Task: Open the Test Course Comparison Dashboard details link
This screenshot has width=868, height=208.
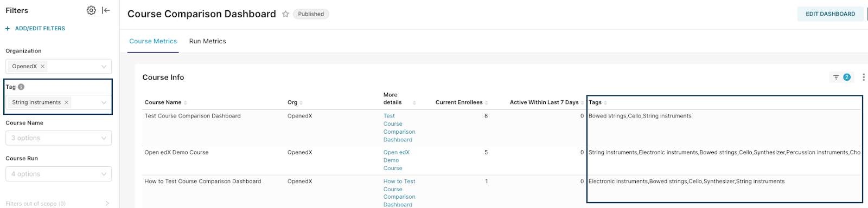Action: coord(399,128)
